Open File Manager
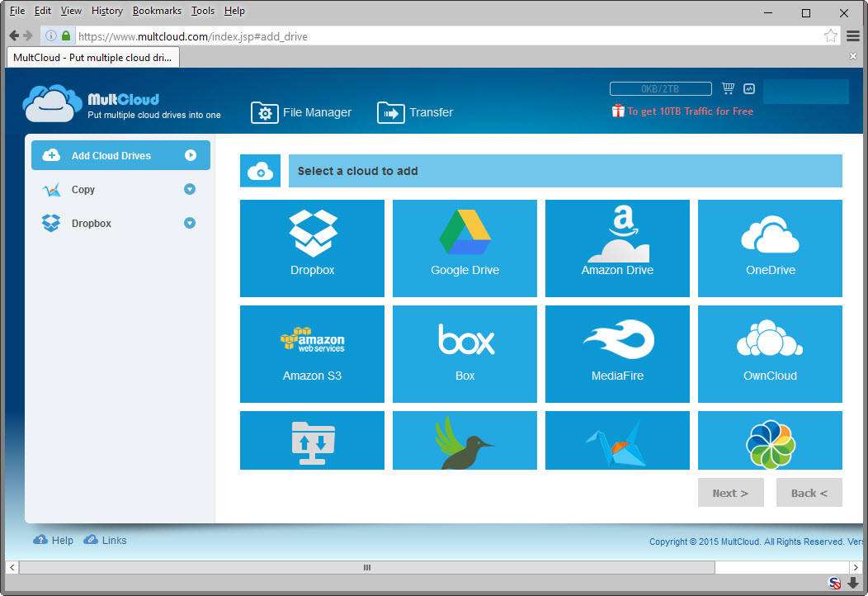This screenshot has height=596, width=868. pyautogui.click(x=301, y=112)
